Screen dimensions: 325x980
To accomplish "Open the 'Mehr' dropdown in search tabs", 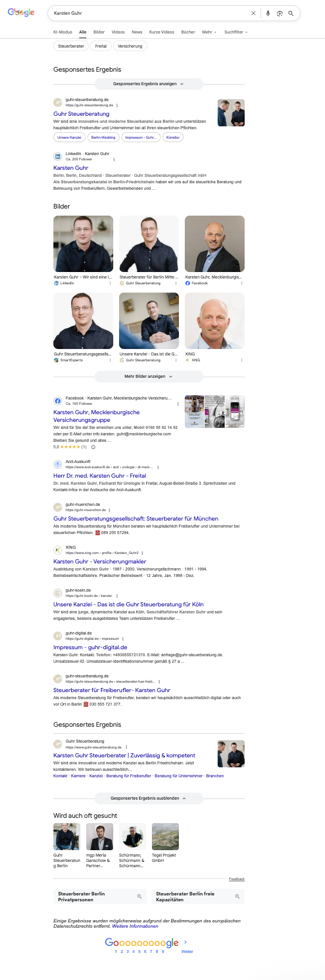I will click(x=209, y=32).
